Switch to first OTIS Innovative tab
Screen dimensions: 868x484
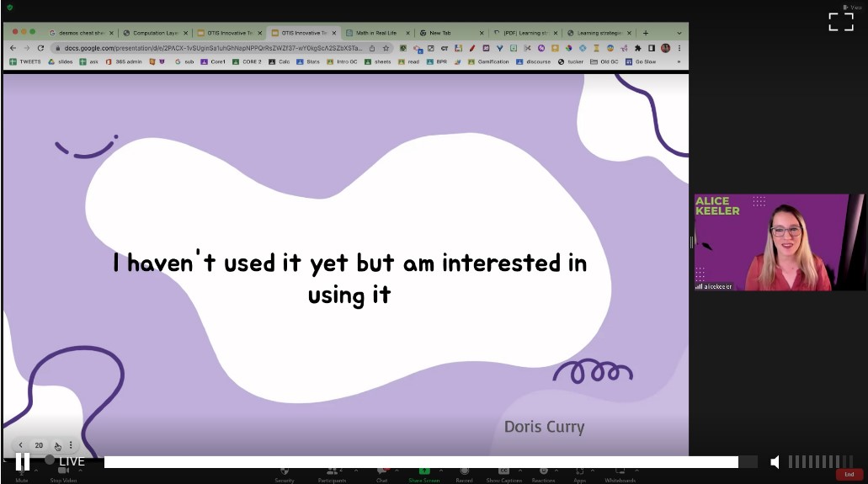230,33
